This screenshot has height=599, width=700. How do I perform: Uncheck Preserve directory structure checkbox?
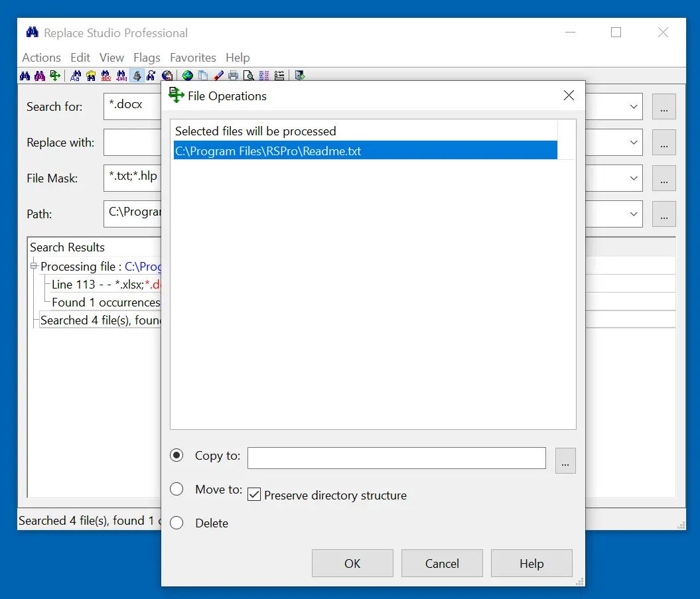254,495
